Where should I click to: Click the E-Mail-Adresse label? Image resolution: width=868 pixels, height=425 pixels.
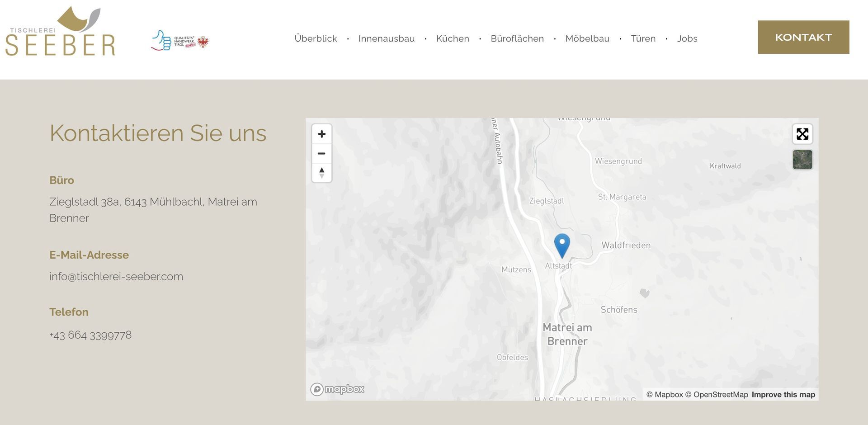pyautogui.click(x=89, y=255)
